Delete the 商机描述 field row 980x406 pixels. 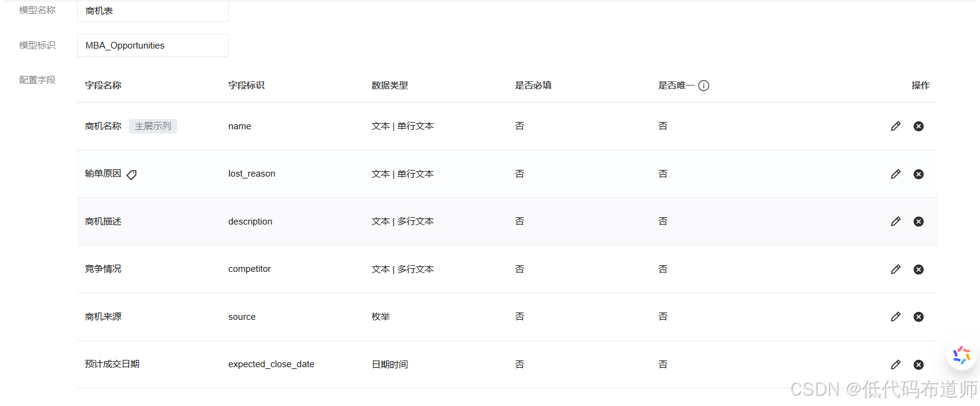coord(919,222)
